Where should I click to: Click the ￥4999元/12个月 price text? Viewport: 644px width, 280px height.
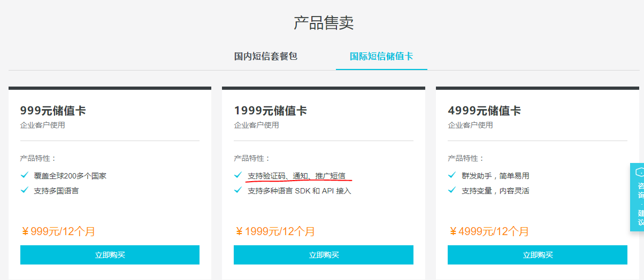488,231
